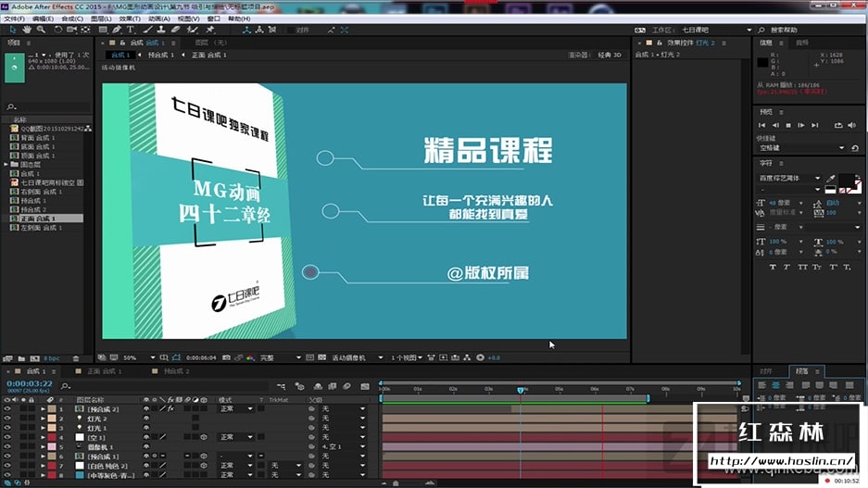
Task: Toggle visibility of layer 4 空 1
Action: click(x=7, y=437)
